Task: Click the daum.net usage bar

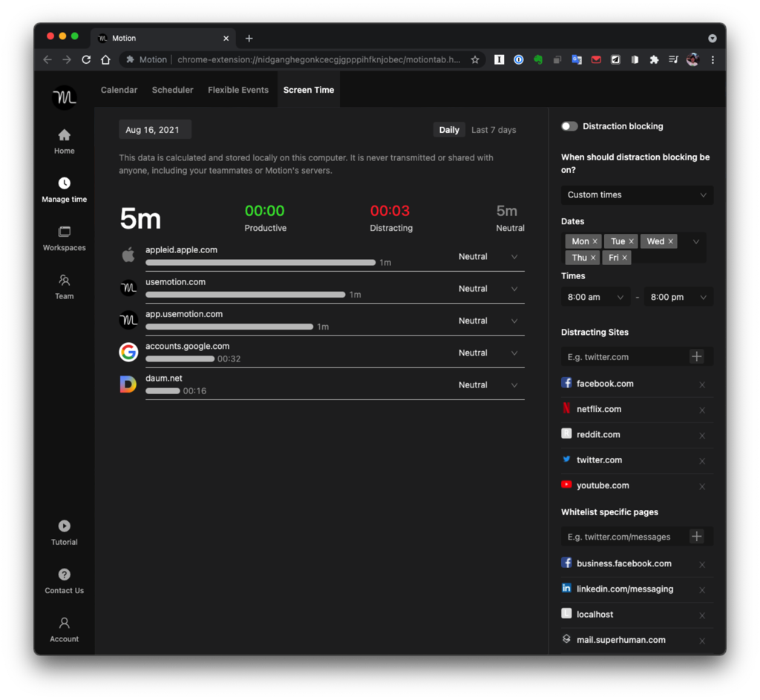Action: (x=163, y=390)
